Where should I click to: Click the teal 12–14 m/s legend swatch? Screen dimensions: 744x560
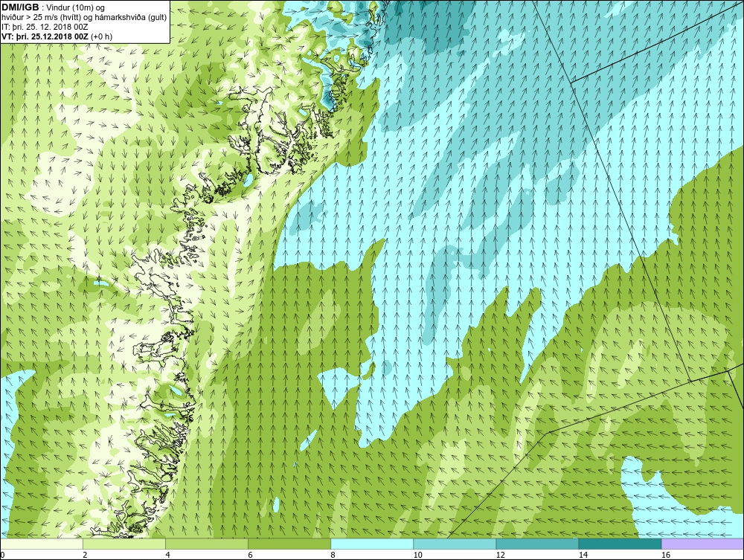[537, 544]
